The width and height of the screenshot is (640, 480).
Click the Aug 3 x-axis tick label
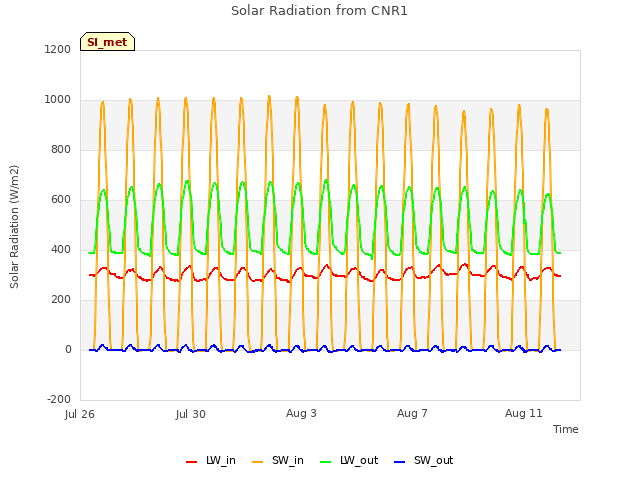click(x=301, y=413)
